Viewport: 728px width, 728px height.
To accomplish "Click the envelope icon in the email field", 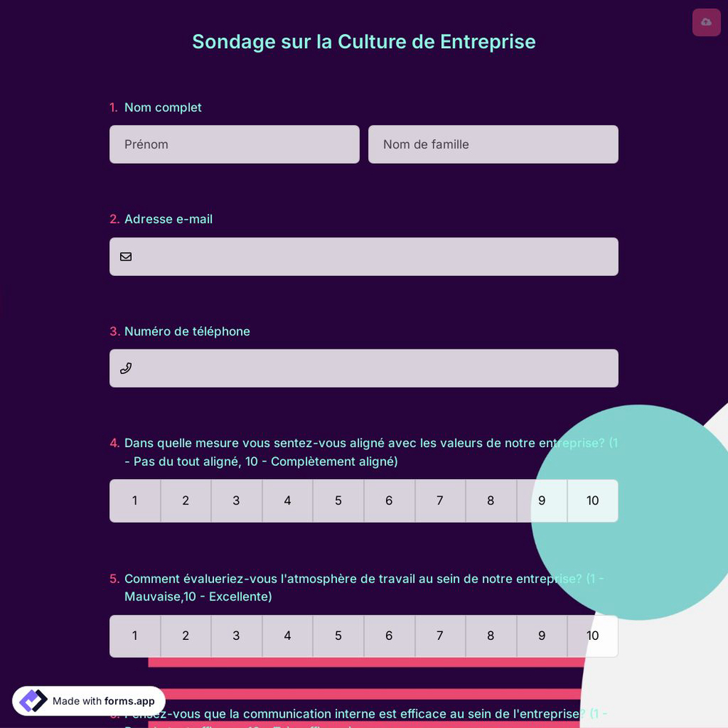I will click(x=126, y=256).
